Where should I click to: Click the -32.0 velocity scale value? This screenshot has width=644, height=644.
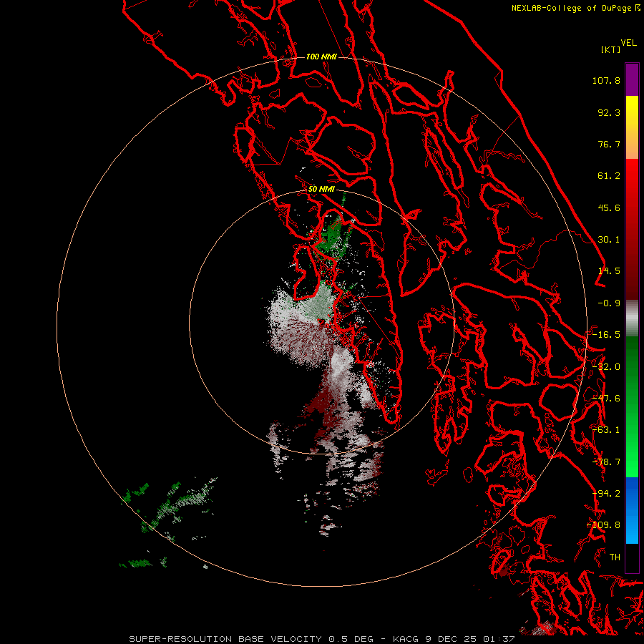pos(606,367)
